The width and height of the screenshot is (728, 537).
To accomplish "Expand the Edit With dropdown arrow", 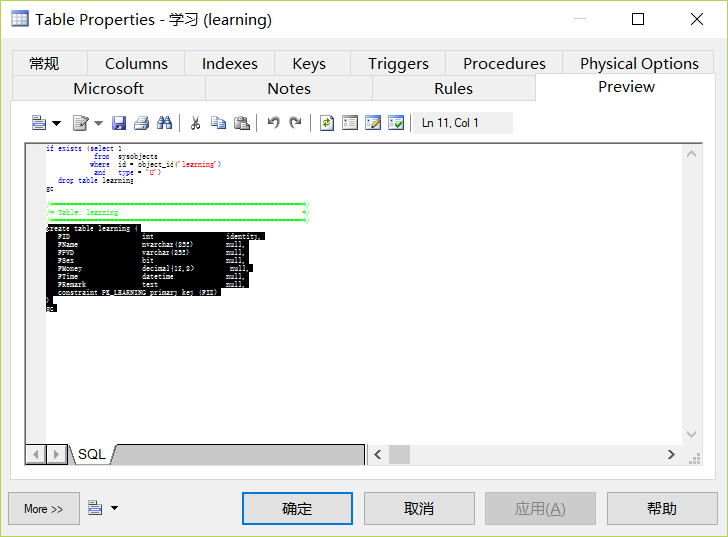I will tap(98, 123).
